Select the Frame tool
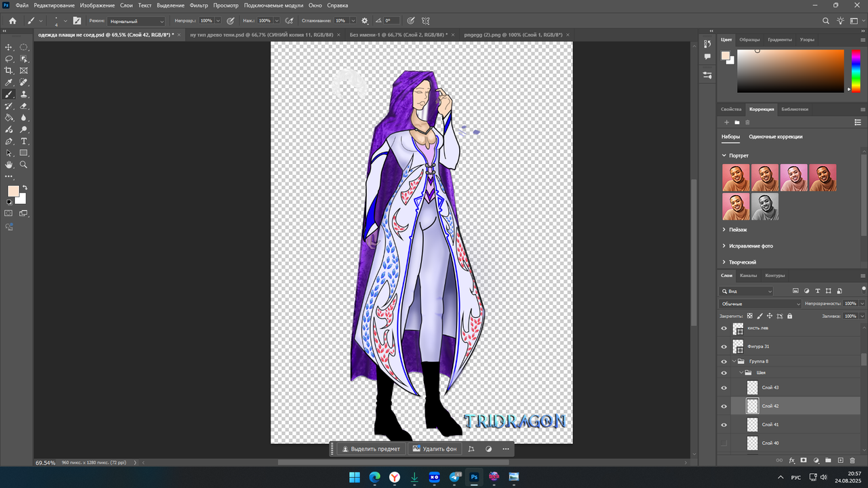This screenshot has width=868, height=488. [24, 70]
